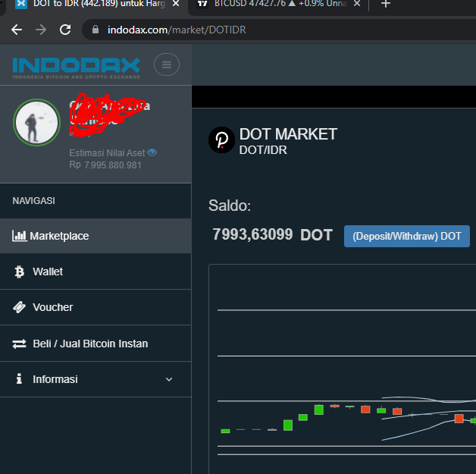Close the DOT to IDR tab

click(176, 4)
